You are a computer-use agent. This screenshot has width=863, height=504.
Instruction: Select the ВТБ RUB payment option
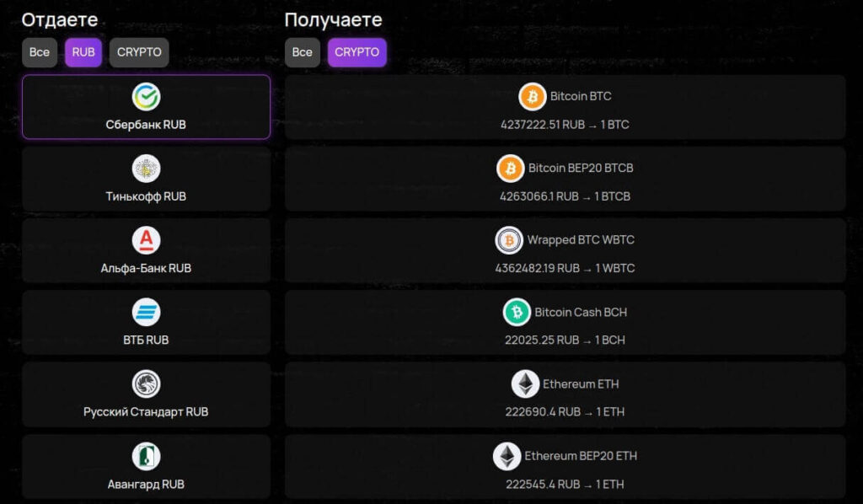[146, 323]
